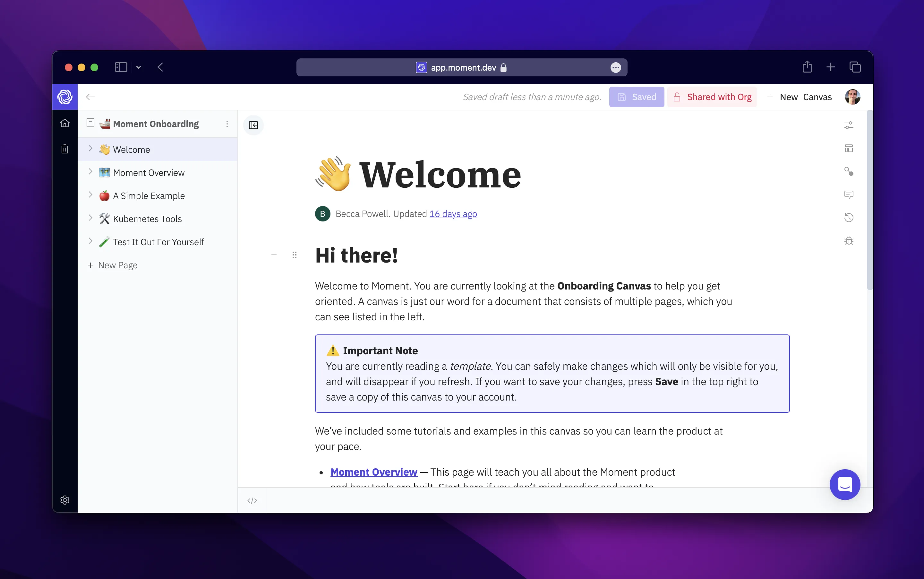Go to Home in left rail
Image resolution: width=924 pixels, height=579 pixels.
65,123
